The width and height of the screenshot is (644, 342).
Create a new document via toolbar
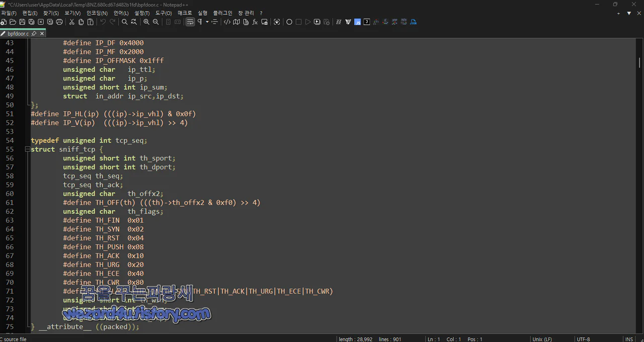[x=4, y=22]
